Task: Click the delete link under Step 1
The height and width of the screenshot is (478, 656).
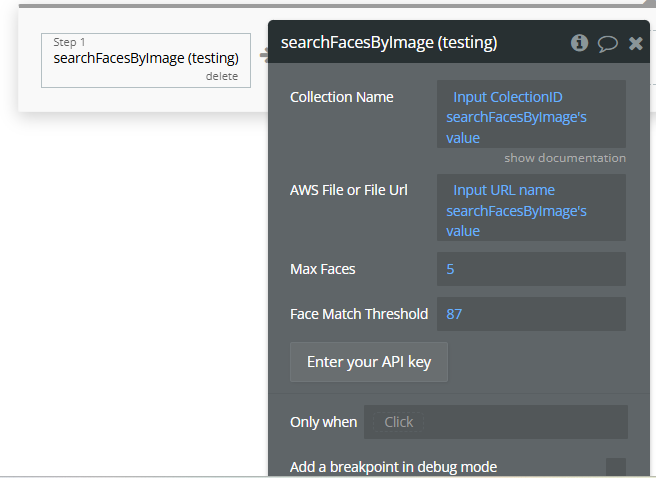Action: (x=222, y=76)
